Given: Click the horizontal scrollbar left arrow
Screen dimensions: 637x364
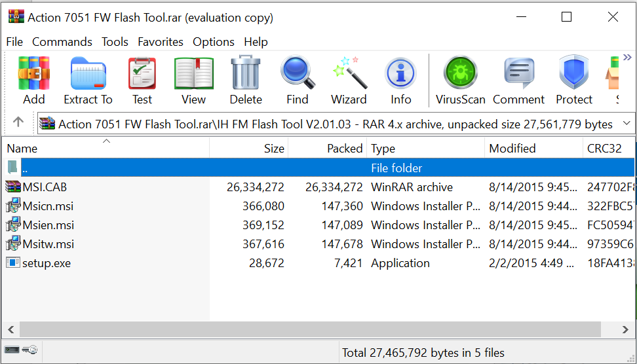Looking at the screenshot, I should pos(11,329).
